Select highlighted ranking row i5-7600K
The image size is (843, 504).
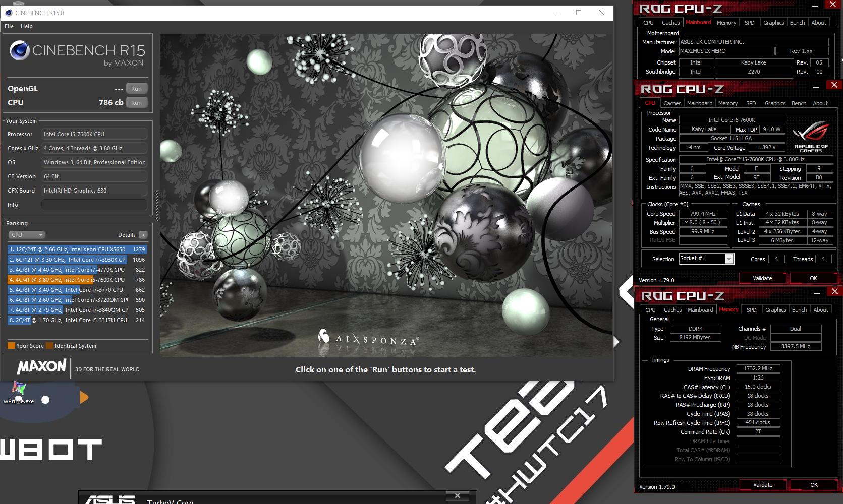click(x=77, y=280)
